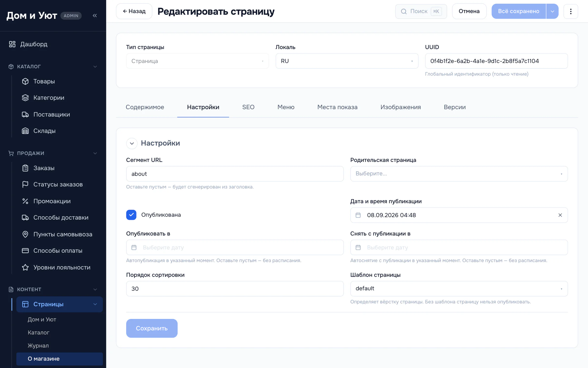Image resolution: width=588 pixels, height=368 pixels.
Task: Click the Заказы clipboard icon
Action: 25,168
